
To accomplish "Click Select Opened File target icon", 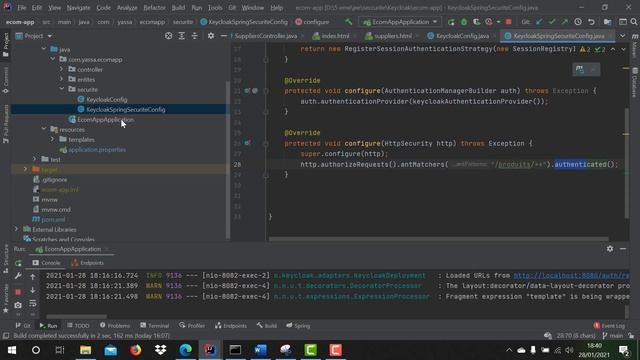I will (x=168, y=36).
